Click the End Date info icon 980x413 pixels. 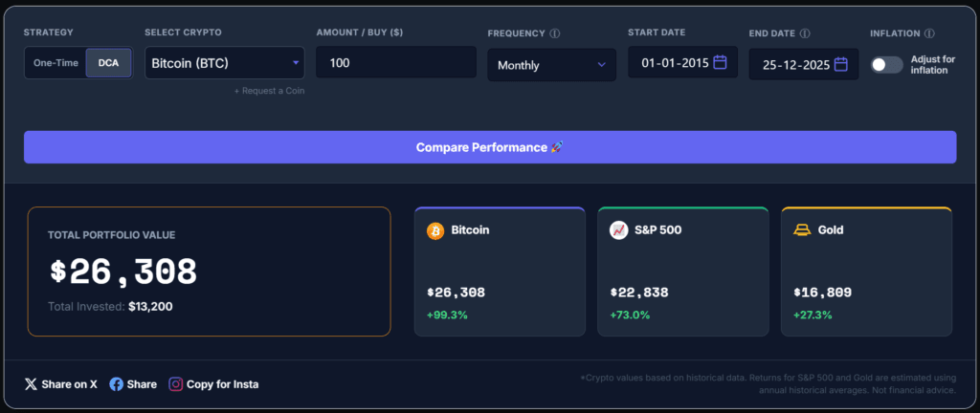[x=805, y=33]
